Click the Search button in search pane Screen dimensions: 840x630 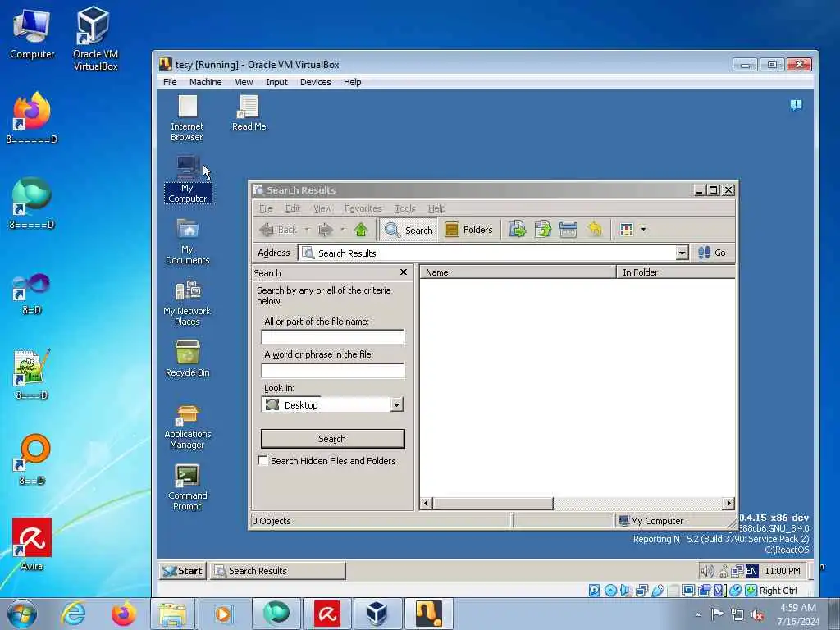pos(333,439)
